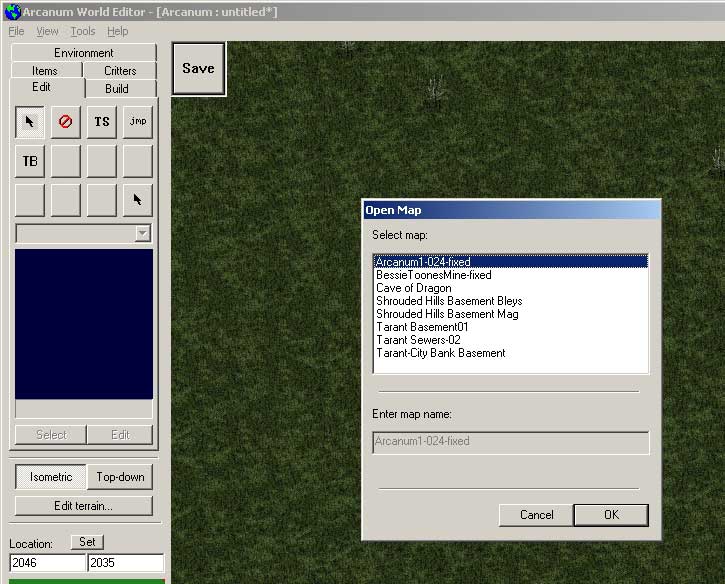This screenshot has height=584, width=725.
Task: Select the TB tool button
Action: coord(30,161)
